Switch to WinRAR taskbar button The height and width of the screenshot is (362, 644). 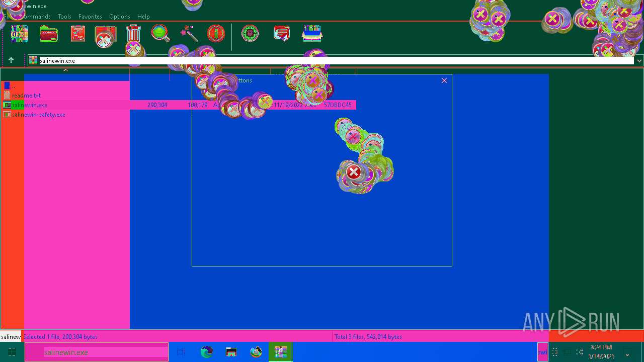(280, 352)
